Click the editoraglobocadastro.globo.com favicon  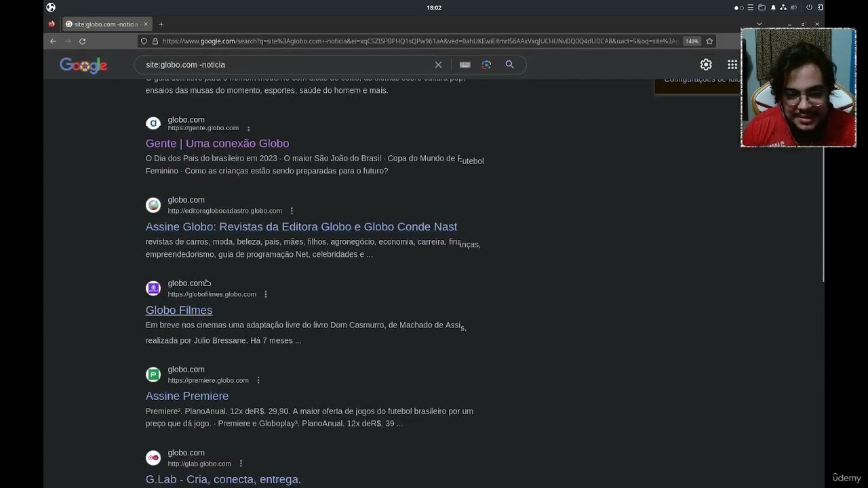tap(153, 205)
